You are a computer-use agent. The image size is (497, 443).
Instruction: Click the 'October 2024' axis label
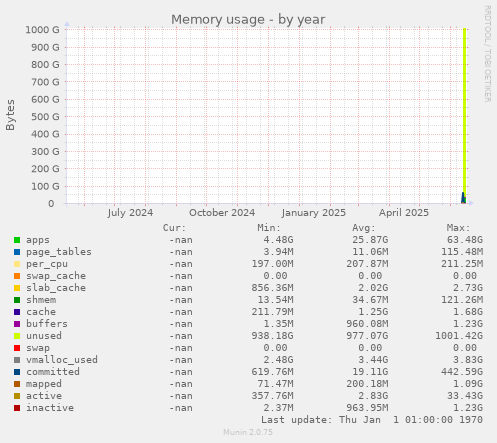click(x=222, y=213)
